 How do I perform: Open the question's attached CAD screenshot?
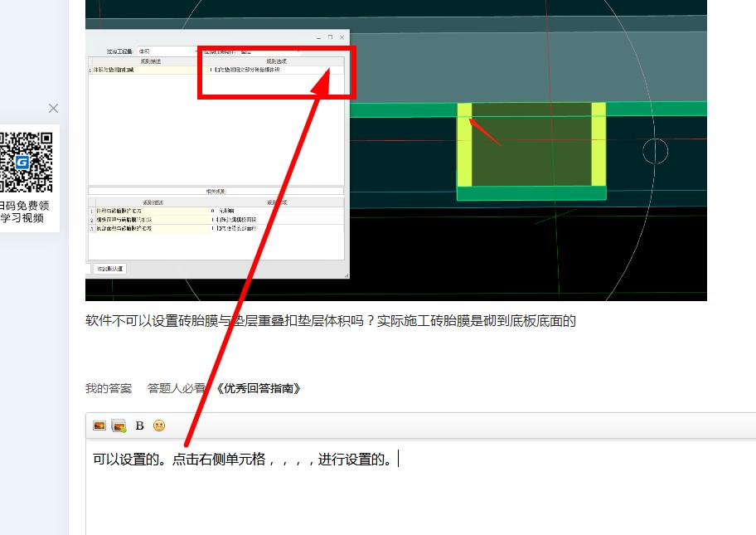[396, 150]
